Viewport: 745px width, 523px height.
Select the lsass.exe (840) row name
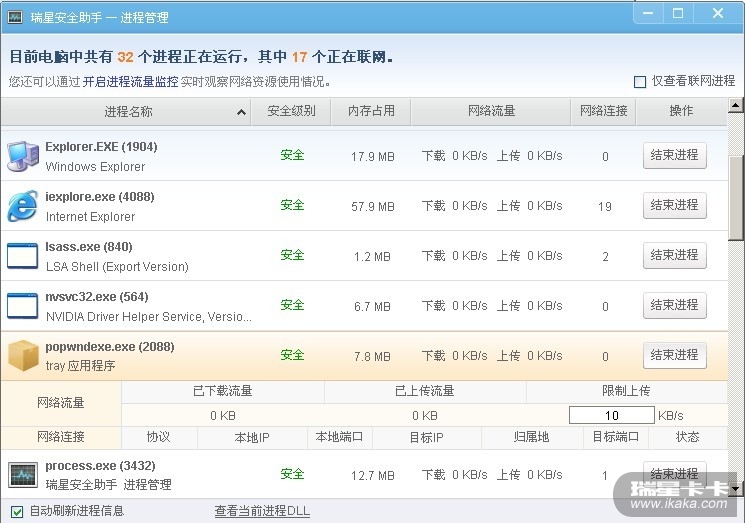(x=89, y=247)
